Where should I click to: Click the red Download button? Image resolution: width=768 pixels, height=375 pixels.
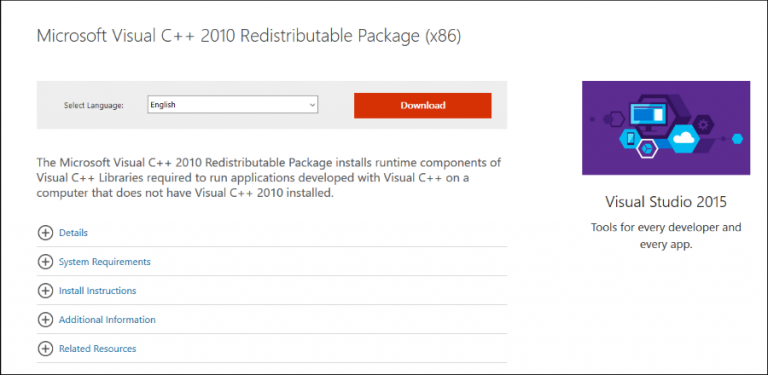point(423,105)
